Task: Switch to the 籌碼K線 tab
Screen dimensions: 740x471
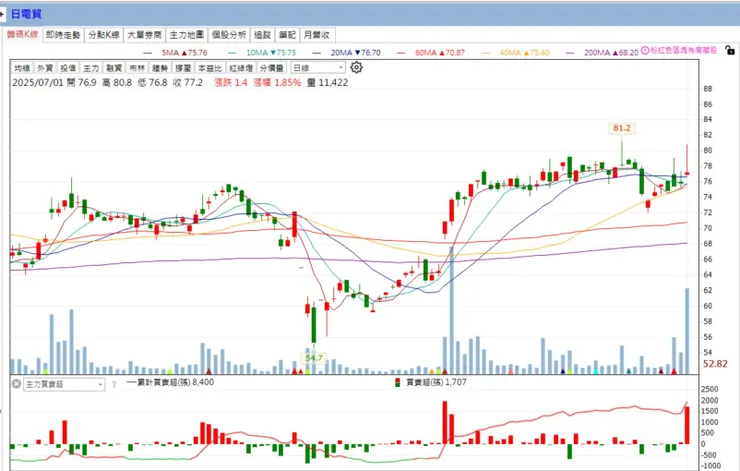Action: click(x=22, y=34)
